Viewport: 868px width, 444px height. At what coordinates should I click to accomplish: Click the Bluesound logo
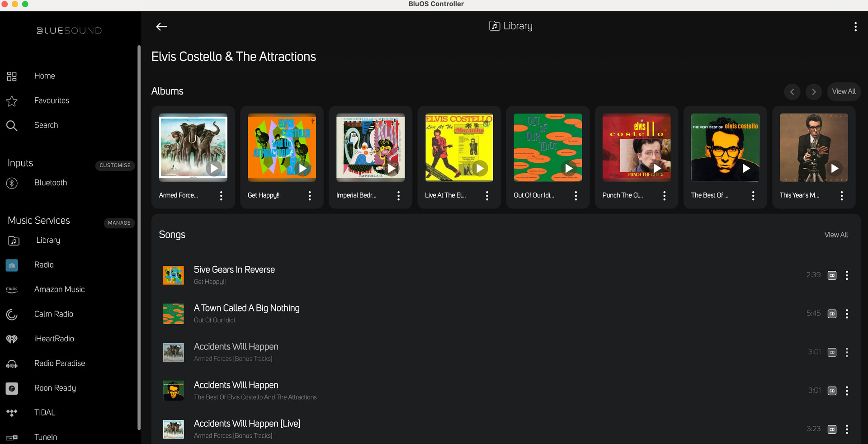tap(69, 31)
